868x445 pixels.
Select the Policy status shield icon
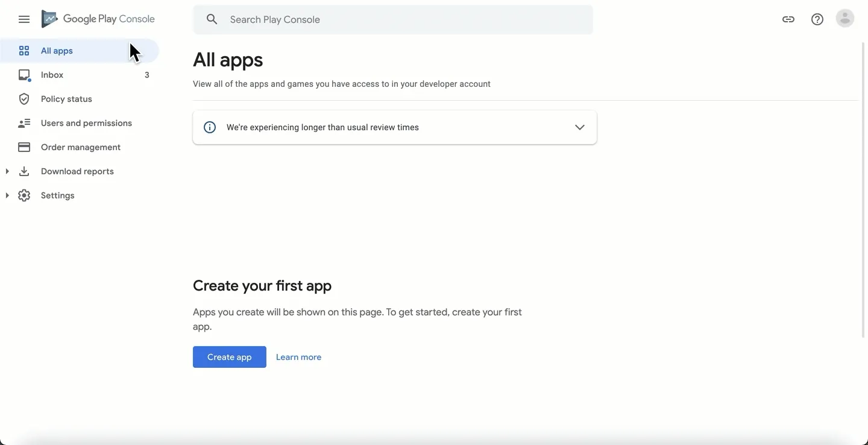(24, 99)
